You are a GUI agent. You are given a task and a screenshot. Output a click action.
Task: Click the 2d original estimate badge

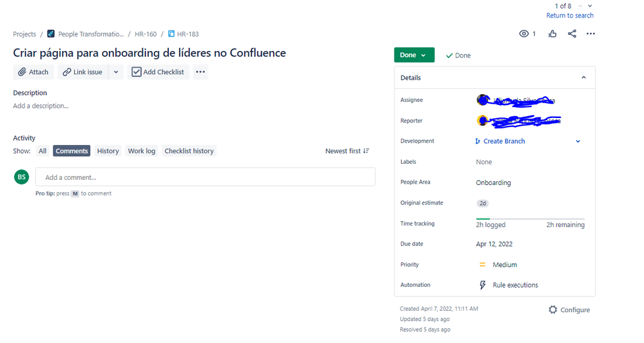483,203
